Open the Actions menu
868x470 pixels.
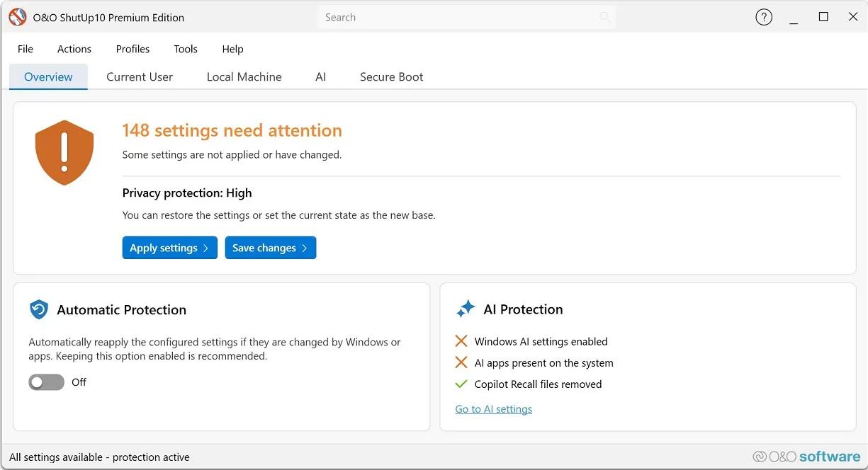[x=74, y=49]
